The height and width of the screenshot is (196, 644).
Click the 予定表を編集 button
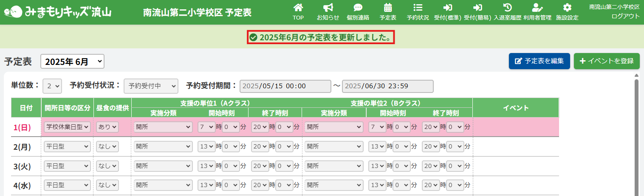(539, 61)
